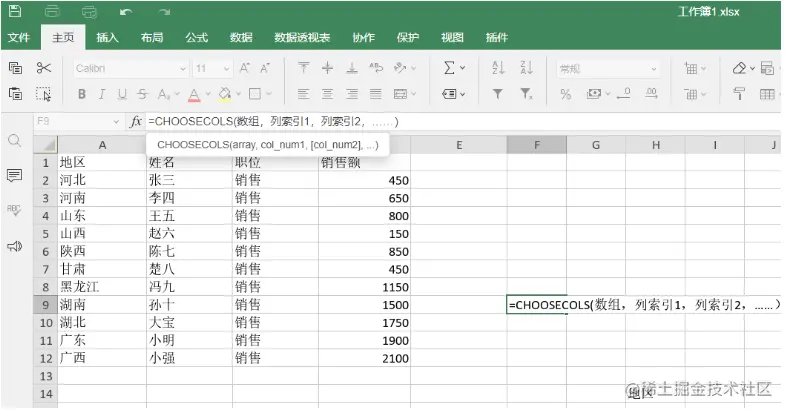Sort ascending A to Z
The height and width of the screenshot is (412, 786).
498,68
